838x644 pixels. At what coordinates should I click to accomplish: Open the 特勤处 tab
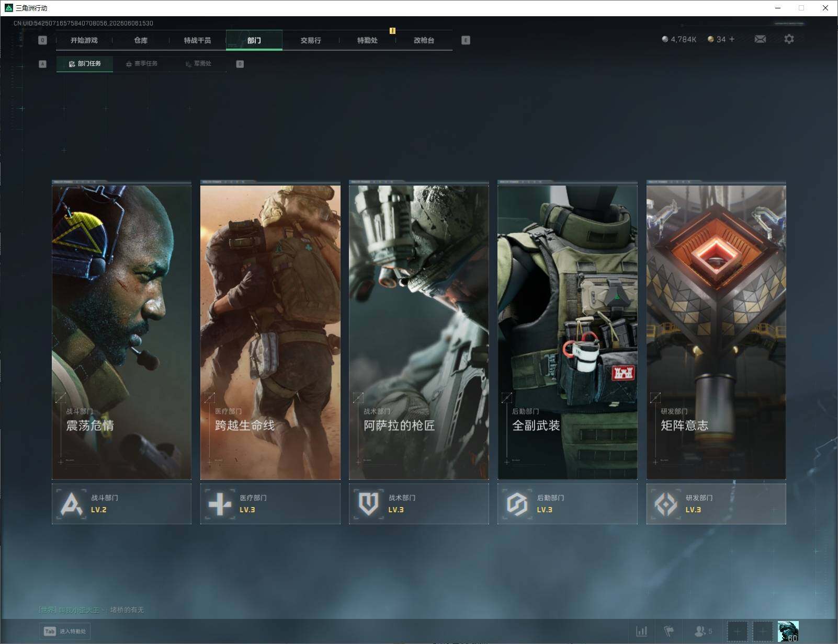coord(367,40)
